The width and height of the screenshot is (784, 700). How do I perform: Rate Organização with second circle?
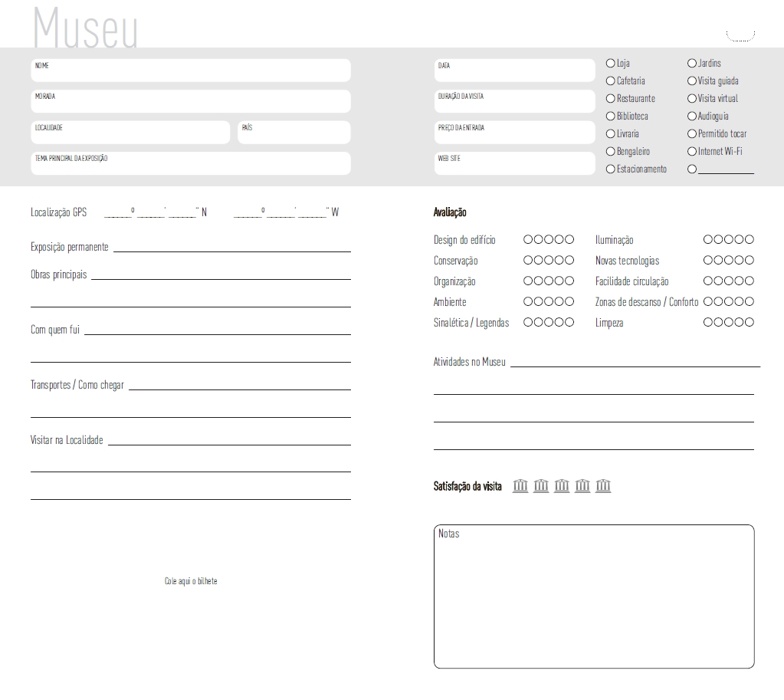(x=539, y=281)
